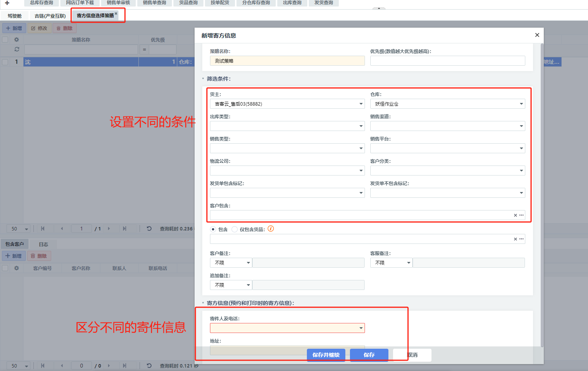The image size is (588, 371).
Task: Select the 包含 radio button
Action: point(213,229)
